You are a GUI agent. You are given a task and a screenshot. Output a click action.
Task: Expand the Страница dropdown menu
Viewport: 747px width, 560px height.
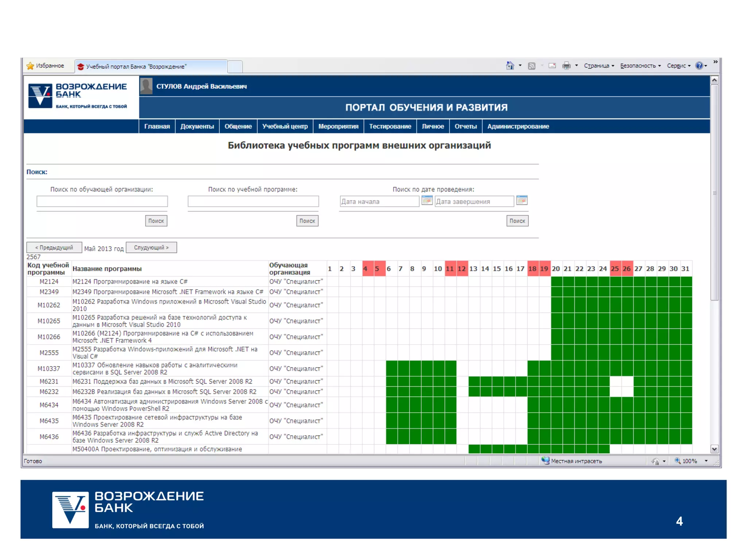click(x=599, y=66)
